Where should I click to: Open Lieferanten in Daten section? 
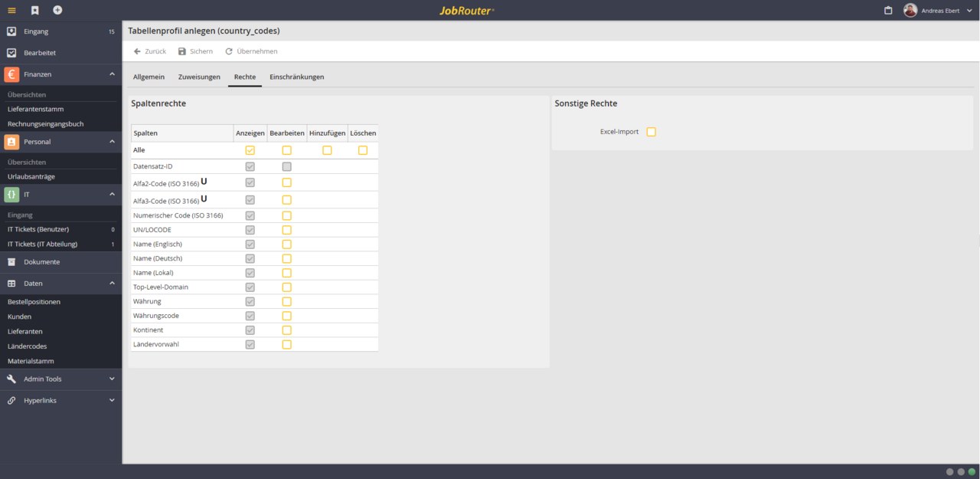[x=25, y=331]
